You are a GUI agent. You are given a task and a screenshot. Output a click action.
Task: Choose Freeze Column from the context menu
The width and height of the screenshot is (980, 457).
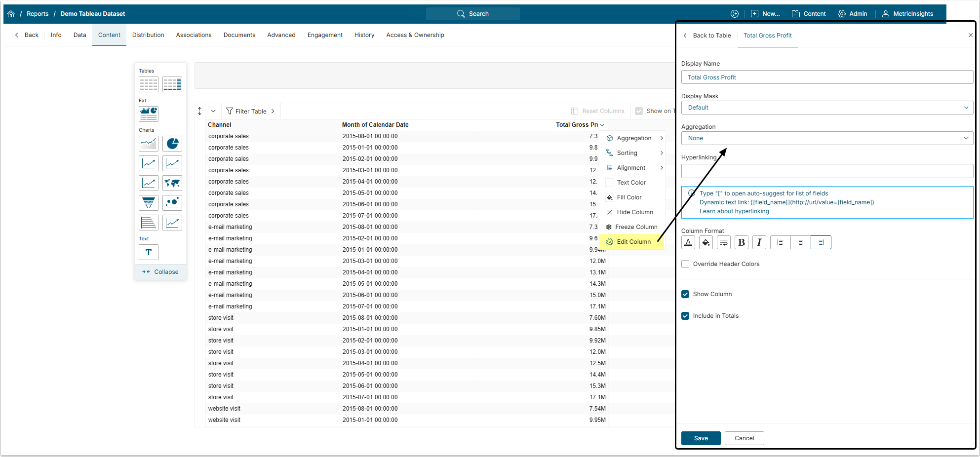pyautogui.click(x=636, y=227)
